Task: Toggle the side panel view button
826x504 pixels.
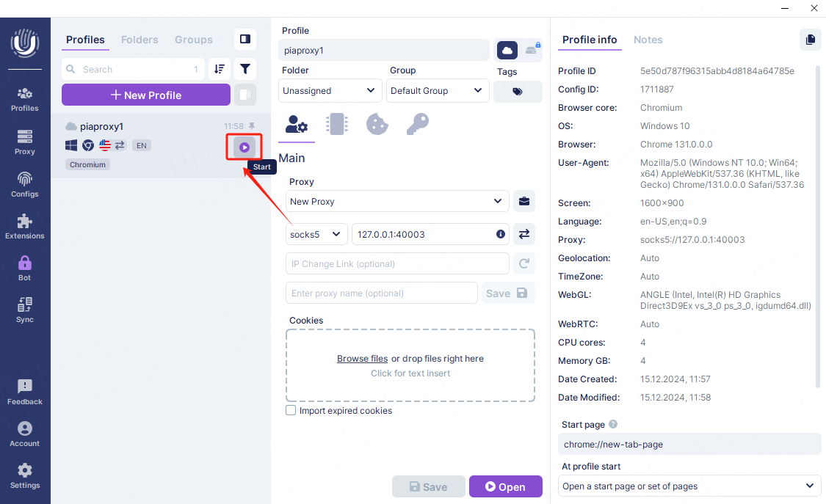Action: 245,39
